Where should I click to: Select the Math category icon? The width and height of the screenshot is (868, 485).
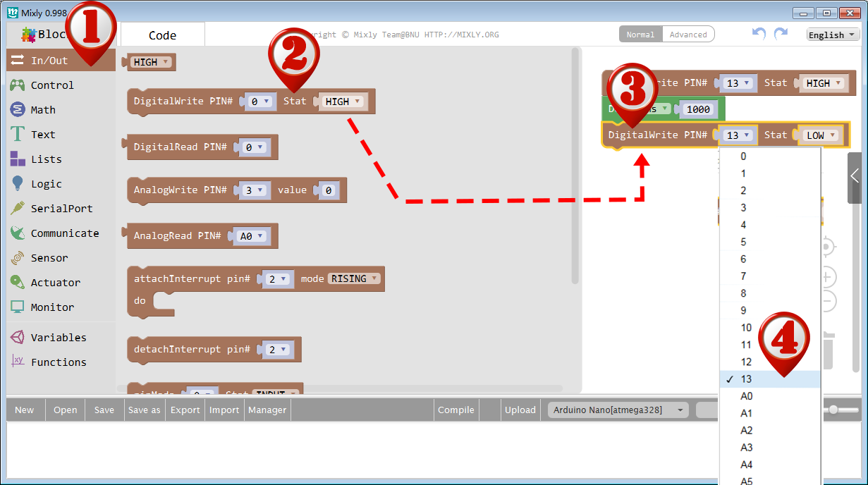[18, 110]
